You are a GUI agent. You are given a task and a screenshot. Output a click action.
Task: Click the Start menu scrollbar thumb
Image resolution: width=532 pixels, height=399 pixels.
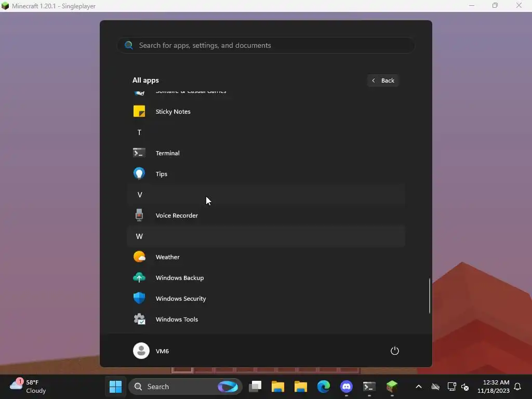[x=430, y=296]
